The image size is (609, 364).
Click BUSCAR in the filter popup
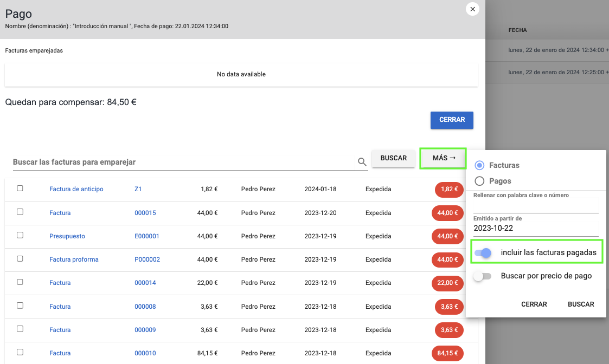point(580,304)
